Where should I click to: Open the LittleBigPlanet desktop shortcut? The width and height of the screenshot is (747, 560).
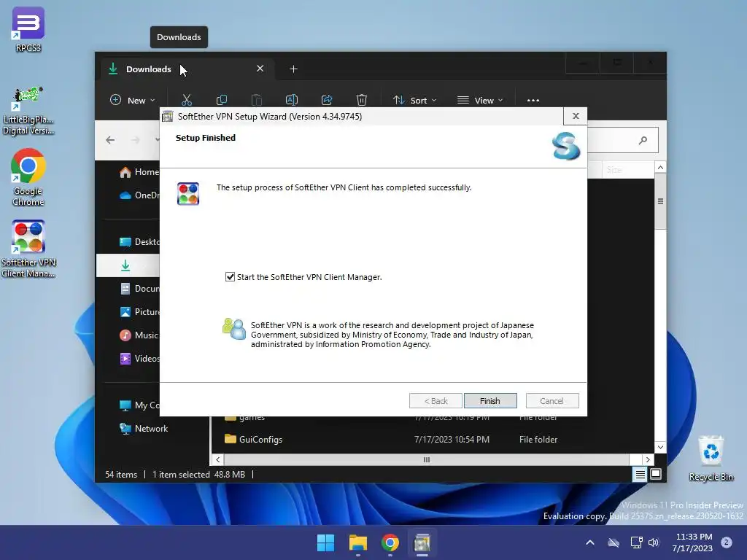pyautogui.click(x=28, y=111)
